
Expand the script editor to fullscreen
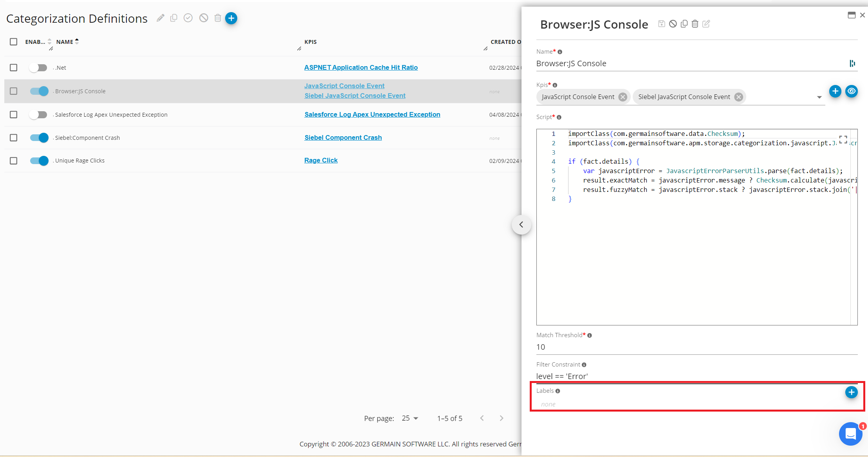coord(843,139)
